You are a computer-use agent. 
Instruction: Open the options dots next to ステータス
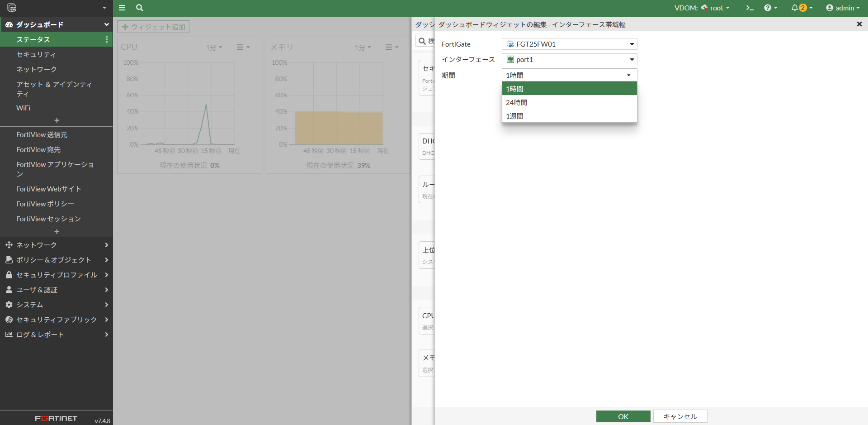pos(106,39)
